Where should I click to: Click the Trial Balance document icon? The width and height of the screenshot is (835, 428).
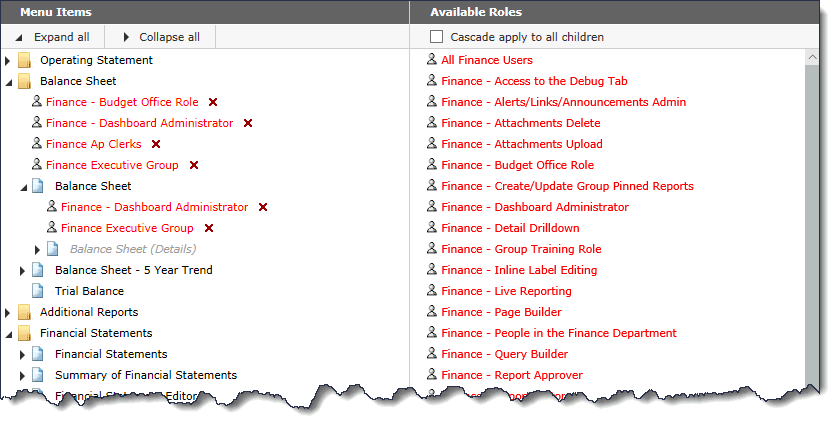click(38, 291)
